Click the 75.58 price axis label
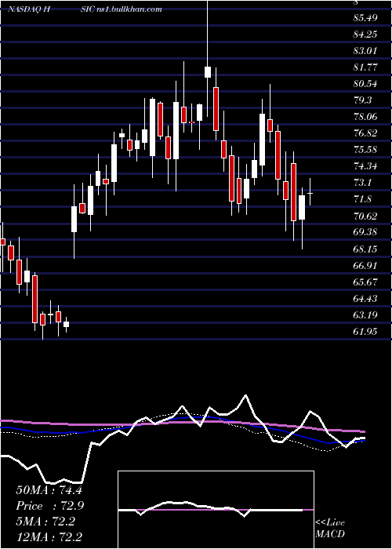This screenshot has height=549, width=392. [x=365, y=149]
